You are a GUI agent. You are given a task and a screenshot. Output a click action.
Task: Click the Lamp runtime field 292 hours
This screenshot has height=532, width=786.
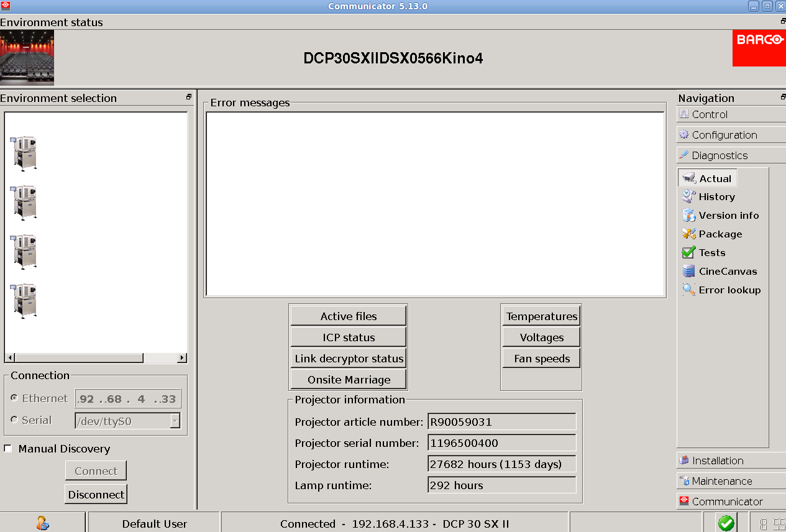tap(502, 485)
